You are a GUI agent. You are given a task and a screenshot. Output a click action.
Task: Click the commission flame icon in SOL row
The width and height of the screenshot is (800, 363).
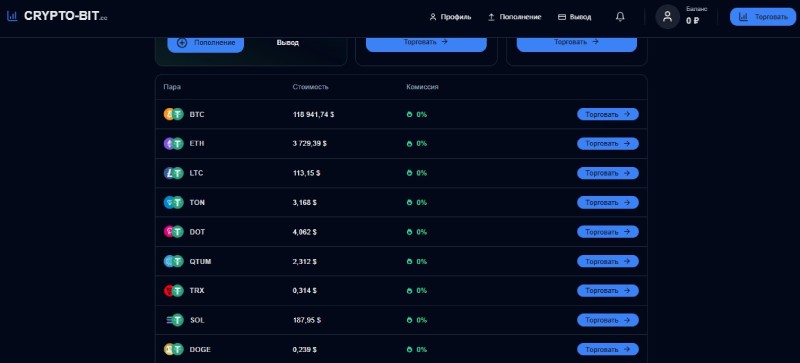pos(409,320)
